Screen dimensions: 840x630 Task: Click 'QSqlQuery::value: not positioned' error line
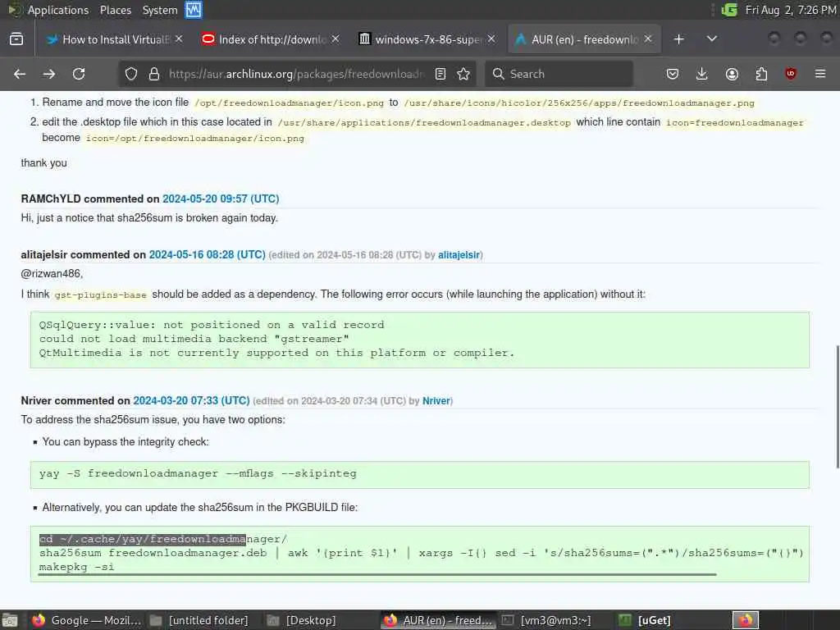coord(212,325)
